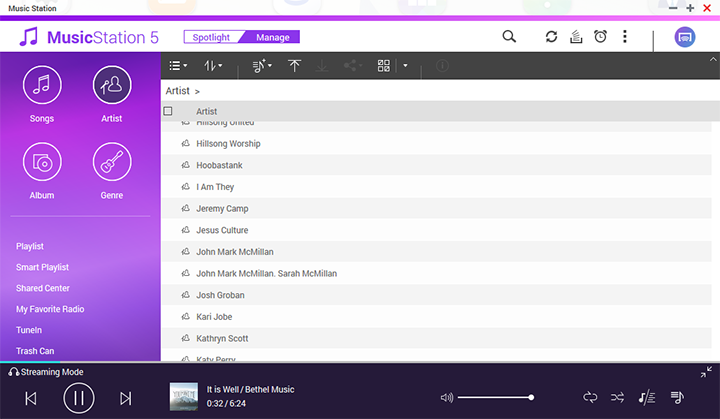Open the Songs category
The image size is (720, 419).
[42, 86]
